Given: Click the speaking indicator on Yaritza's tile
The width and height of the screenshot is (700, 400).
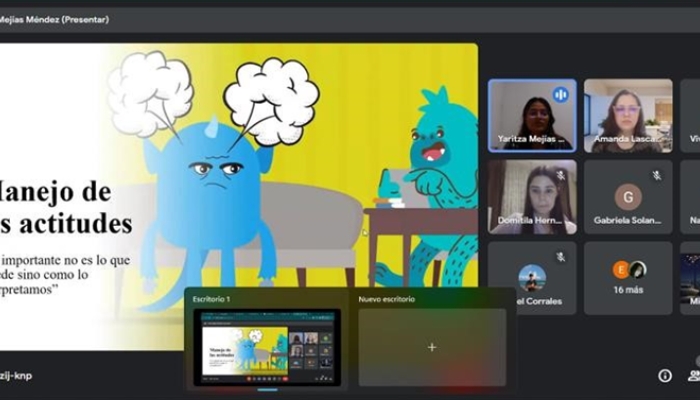Looking at the screenshot, I should (560, 94).
